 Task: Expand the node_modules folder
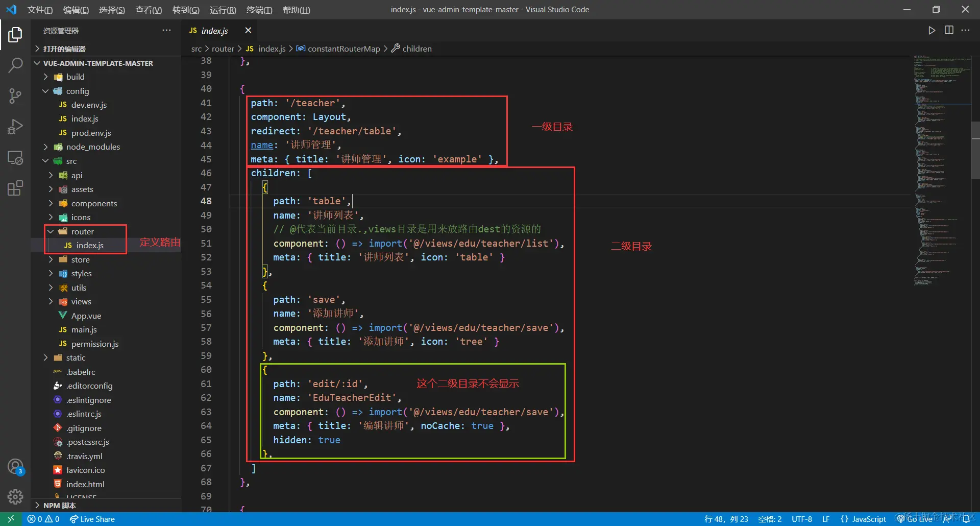(x=106, y=147)
